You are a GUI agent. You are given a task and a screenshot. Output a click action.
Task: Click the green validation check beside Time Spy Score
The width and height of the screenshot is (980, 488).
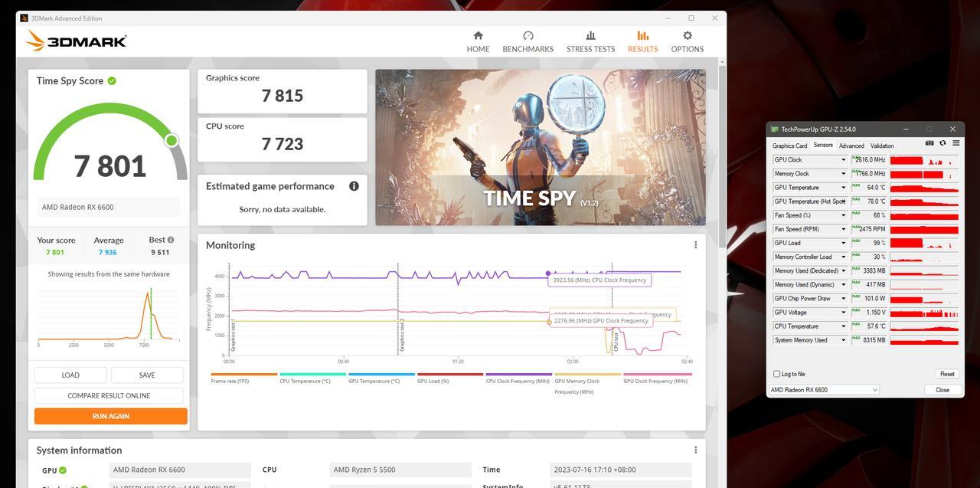[x=112, y=80]
